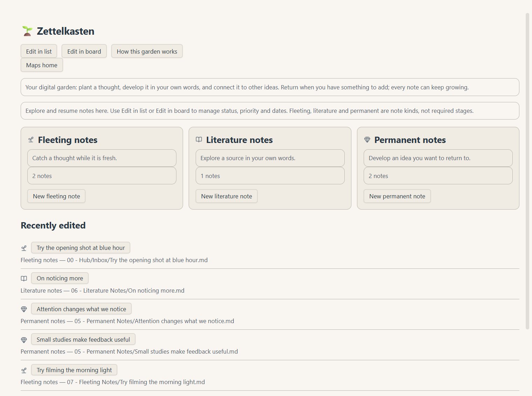
Task: Click the text 'Develop an idea you want to return to.'
Action: [x=419, y=158]
